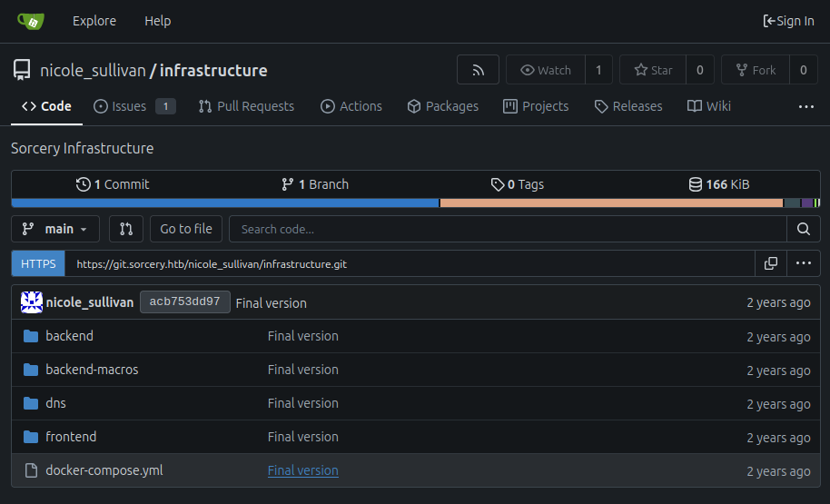Image resolution: width=830 pixels, height=504 pixels.
Task: Click the search code magnifier button
Action: click(803, 229)
